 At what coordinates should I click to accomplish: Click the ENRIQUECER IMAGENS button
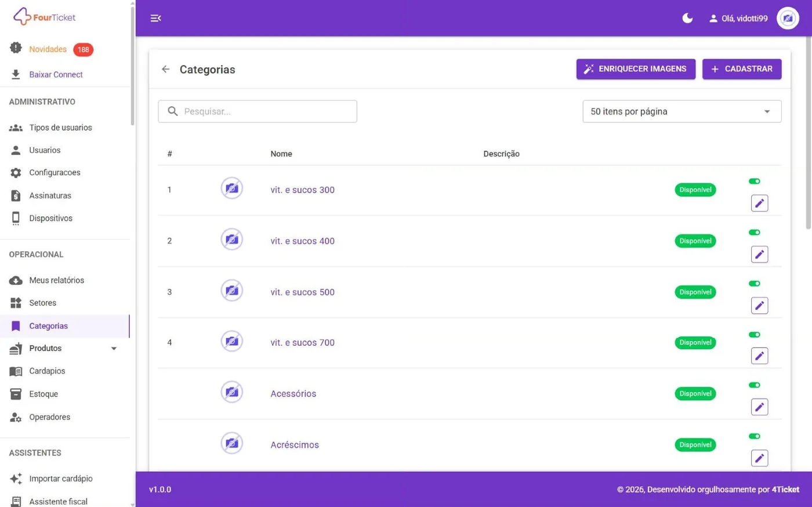click(636, 69)
